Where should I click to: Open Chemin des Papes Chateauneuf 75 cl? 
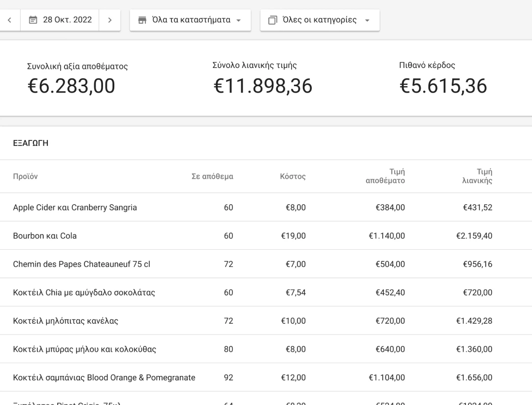click(x=81, y=264)
